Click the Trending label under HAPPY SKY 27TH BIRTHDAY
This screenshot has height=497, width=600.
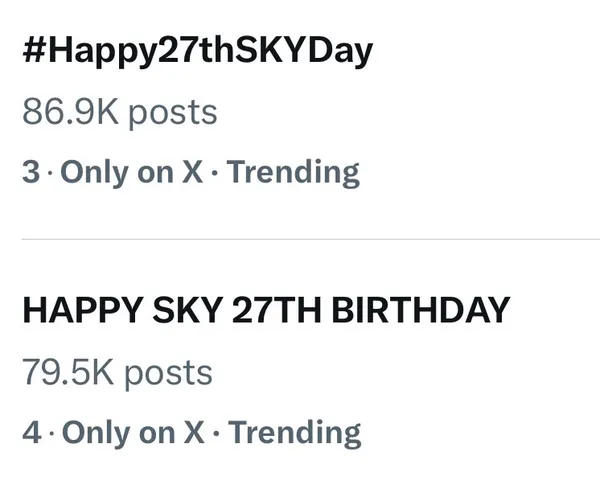295,433
